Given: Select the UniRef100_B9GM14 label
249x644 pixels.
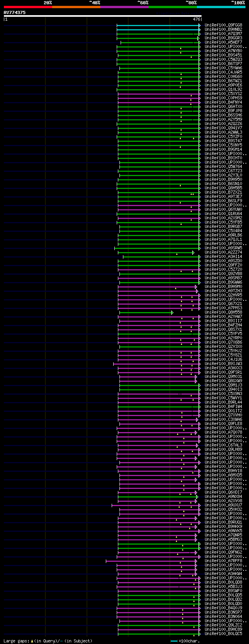Looking at the screenshot, I should pyautogui.click(x=223, y=149).
